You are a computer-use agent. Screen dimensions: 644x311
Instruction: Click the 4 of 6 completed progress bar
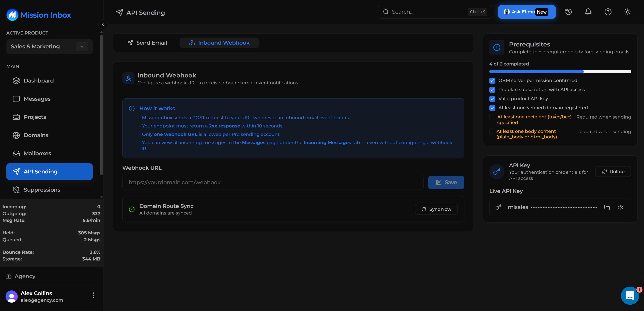click(x=560, y=72)
